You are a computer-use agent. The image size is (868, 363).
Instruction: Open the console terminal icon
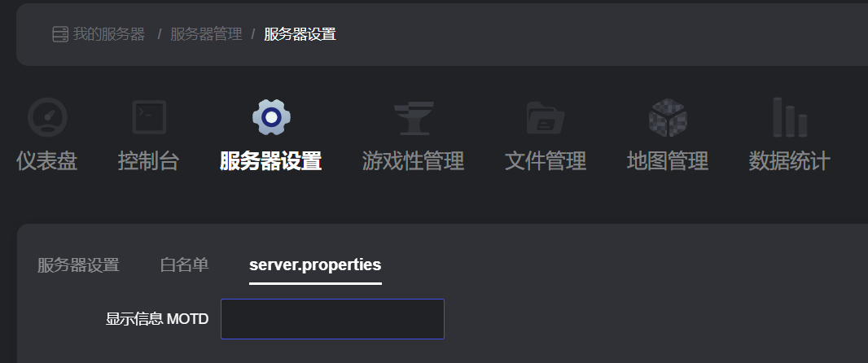point(150,117)
